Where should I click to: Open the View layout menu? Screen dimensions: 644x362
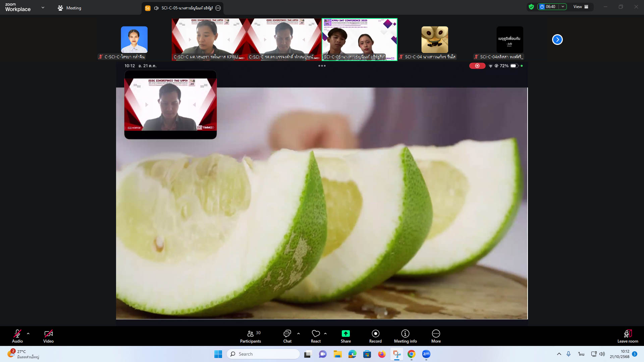581,7
